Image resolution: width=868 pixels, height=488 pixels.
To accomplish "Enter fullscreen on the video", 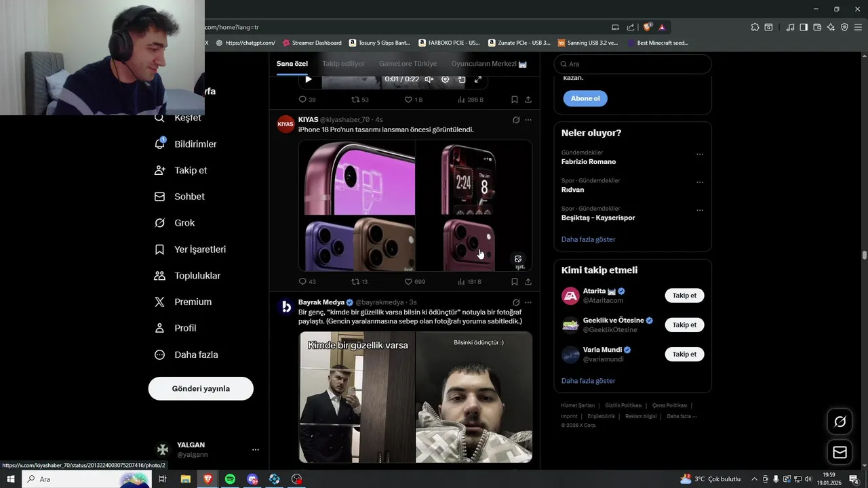I will pyautogui.click(x=478, y=79).
